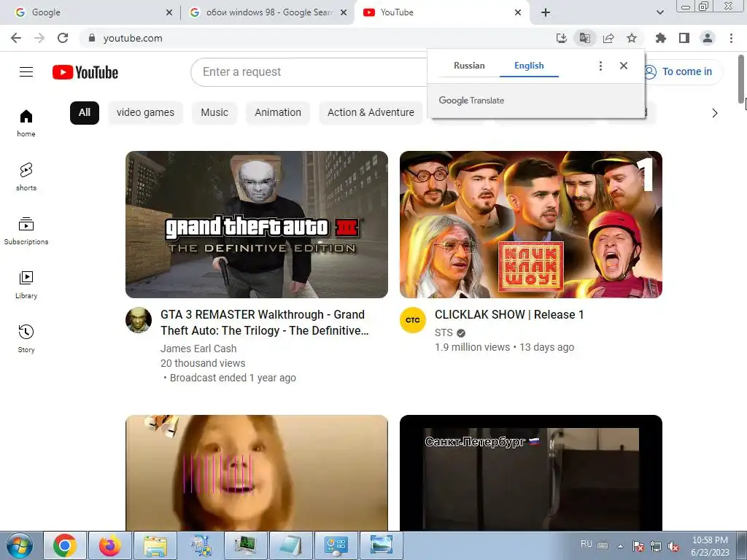
Task: Open shorts in the sidebar
Action: [x=26, y=177]
